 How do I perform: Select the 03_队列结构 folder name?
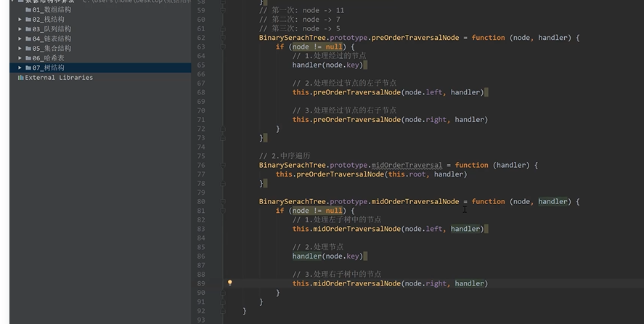click(x=52, y=29)
